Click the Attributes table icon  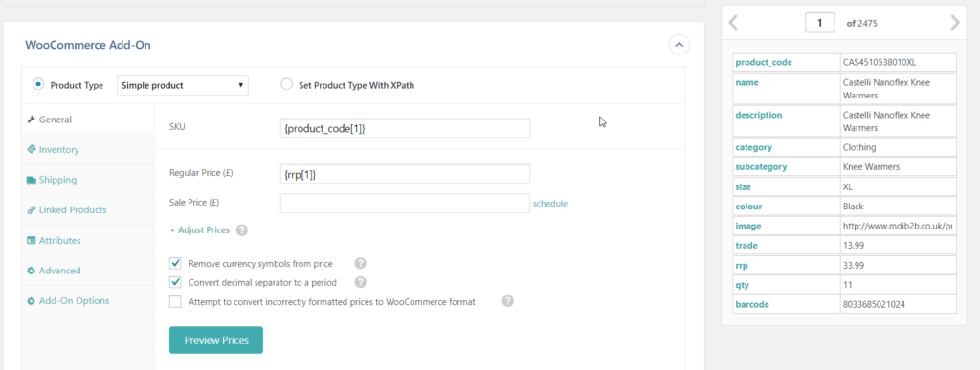[x=31, y=240]
